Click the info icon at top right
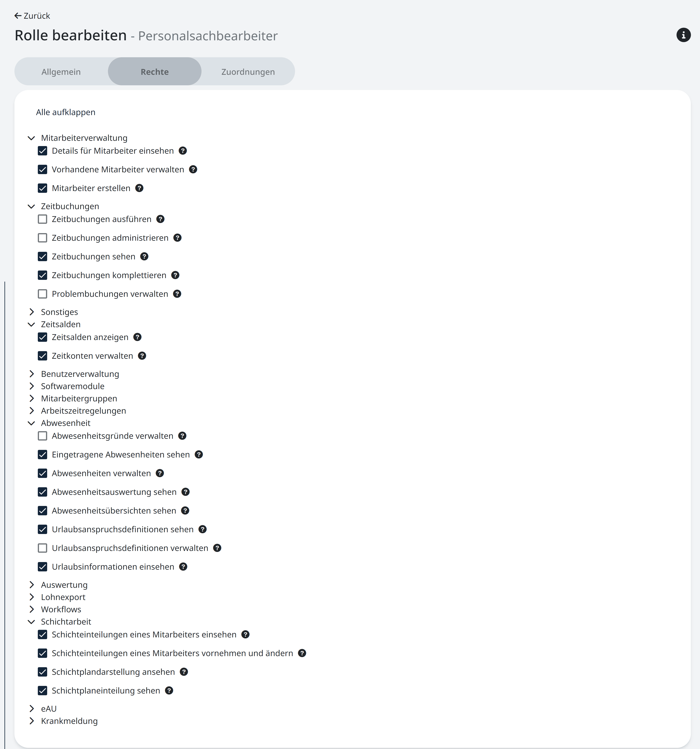Viewport: 700px width, 749px height. click(683, 35)
